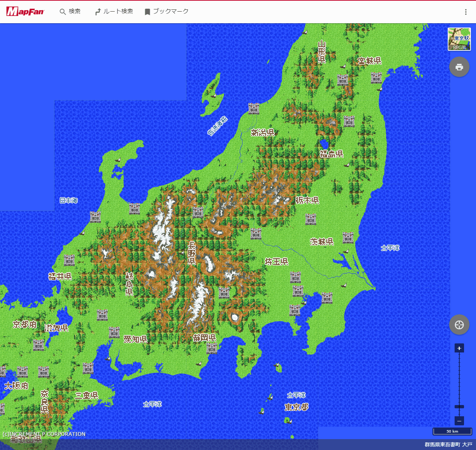Click the 静岡県 map label
The height and width of the screenshot is (450, 476).
click(204, 338)
